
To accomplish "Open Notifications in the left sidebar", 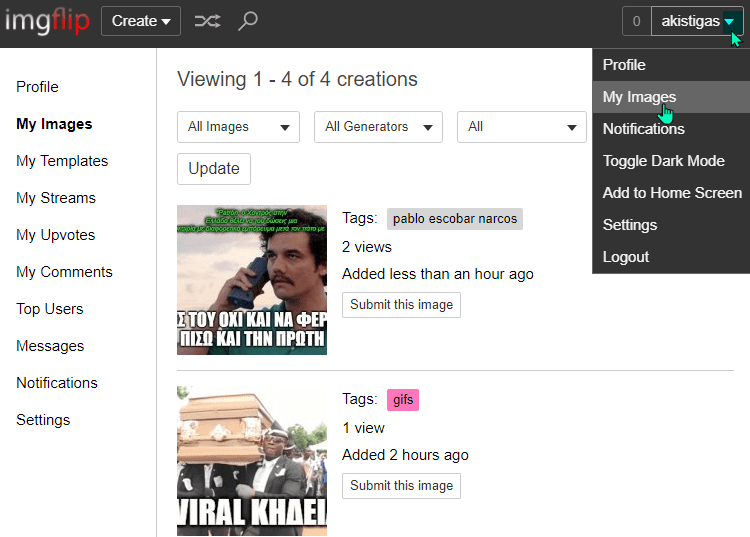I will [57, 383].
